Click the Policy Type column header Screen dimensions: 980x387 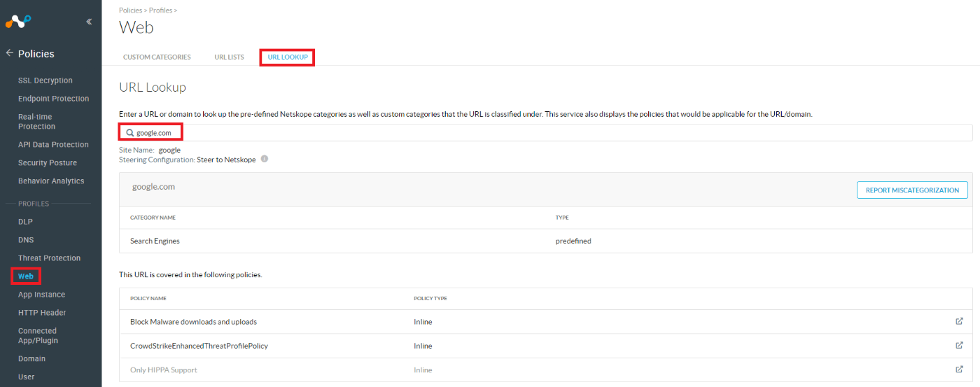(x=430, y=298)
